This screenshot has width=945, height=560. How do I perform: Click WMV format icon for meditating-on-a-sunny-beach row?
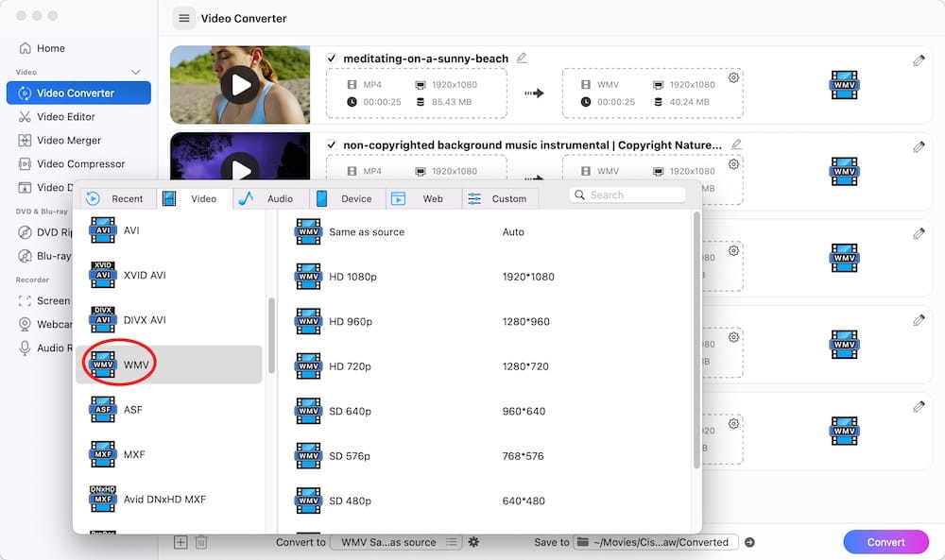click(x=844, y=85)
